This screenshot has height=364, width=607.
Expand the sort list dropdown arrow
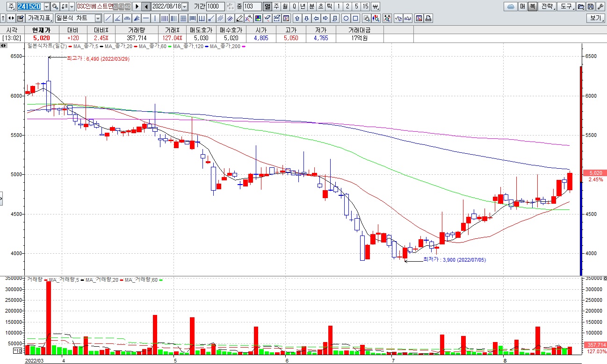(71, 7)
